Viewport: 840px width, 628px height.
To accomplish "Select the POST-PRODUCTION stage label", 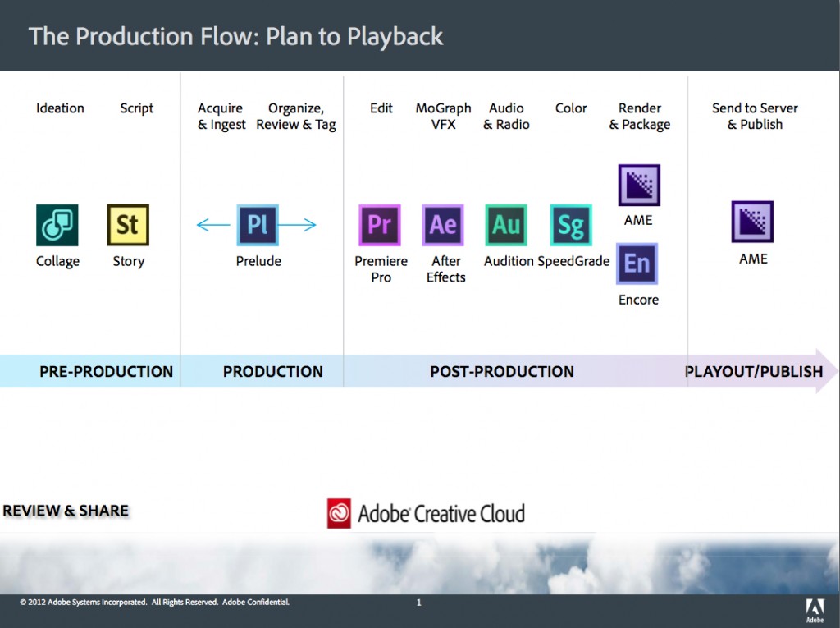I will [502, 371].
